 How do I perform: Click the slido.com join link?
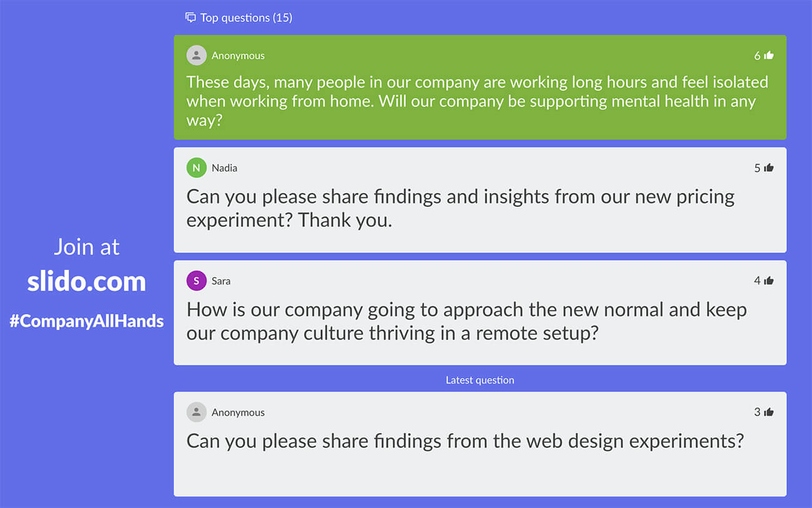tap(86, 282)
